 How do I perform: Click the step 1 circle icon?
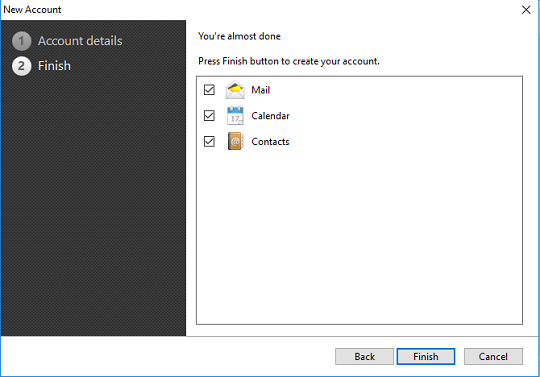click(21, 41)
